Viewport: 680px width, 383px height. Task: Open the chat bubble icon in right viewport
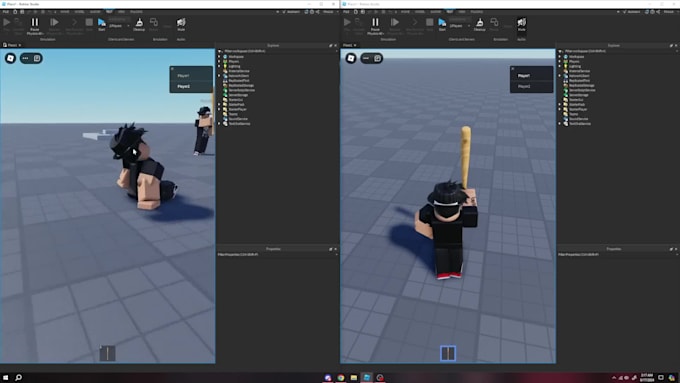366,58
